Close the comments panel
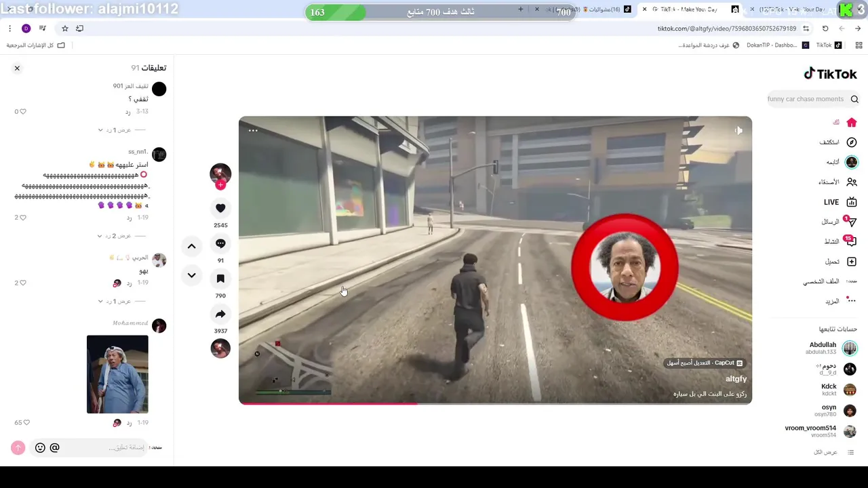Image resolution: width=868 pixels, height=488 pixels. tap(17, 68)
